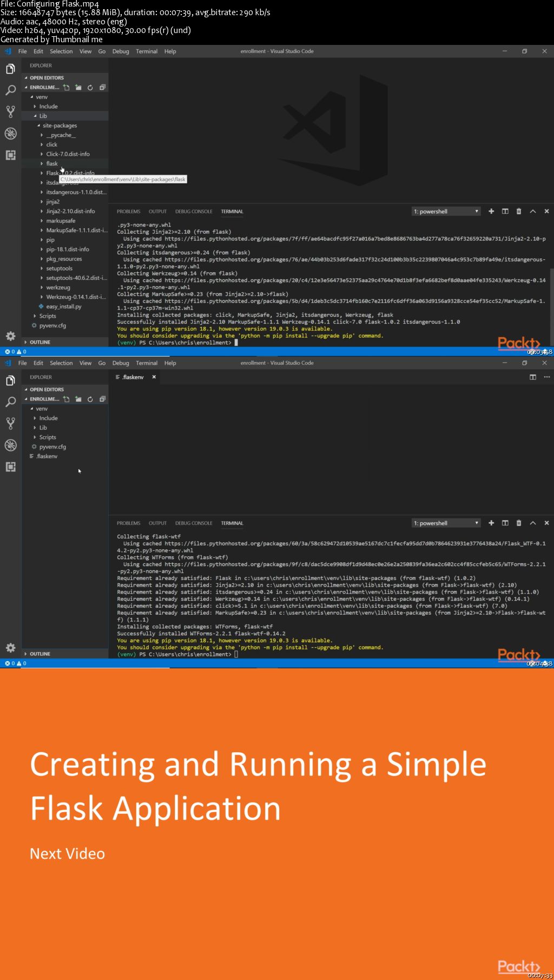Expand the werkzeug folder

(x=58, y=287)
